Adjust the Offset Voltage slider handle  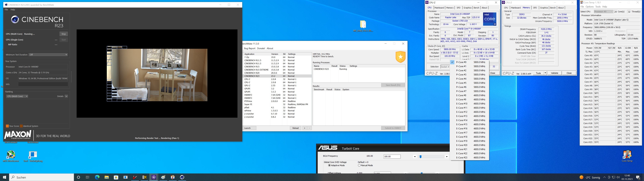(x=422, y=173)
